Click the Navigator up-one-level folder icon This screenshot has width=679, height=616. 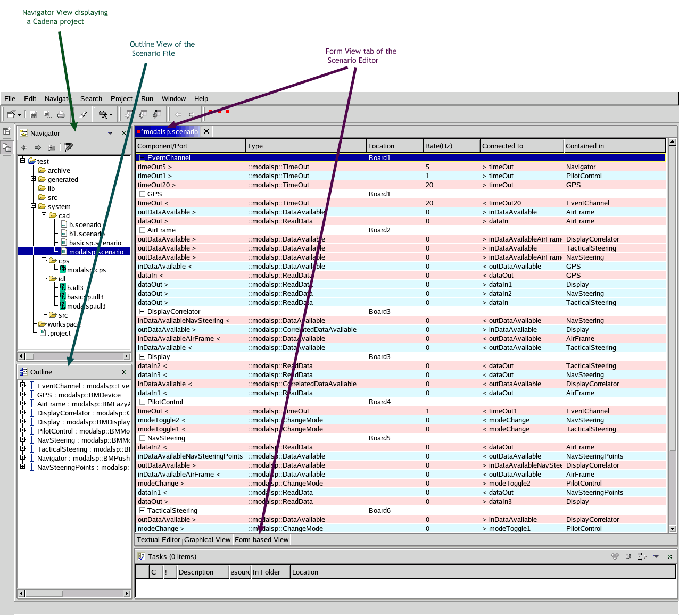point(52,147)
